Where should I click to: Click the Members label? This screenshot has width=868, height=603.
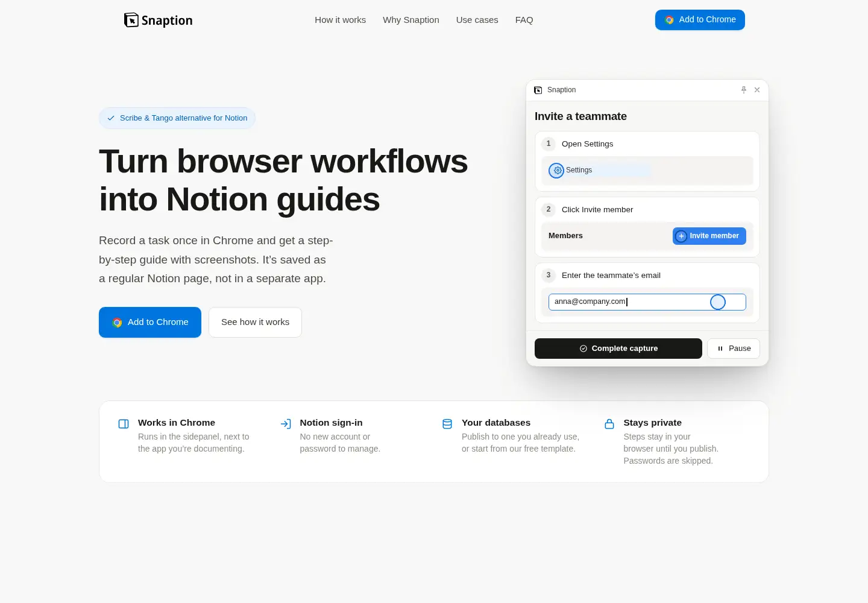[565, 236]
